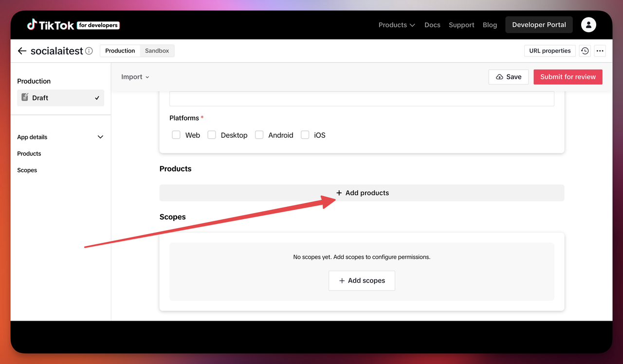Go to Products in the sidebar
623x364 pixels.
pos(29,154)
